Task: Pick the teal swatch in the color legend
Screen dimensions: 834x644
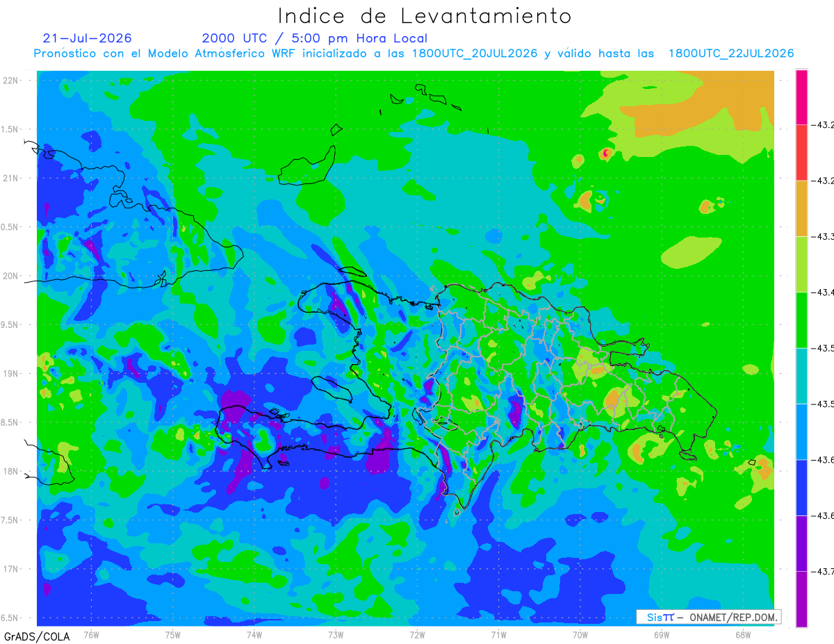Action: (801, 376)
